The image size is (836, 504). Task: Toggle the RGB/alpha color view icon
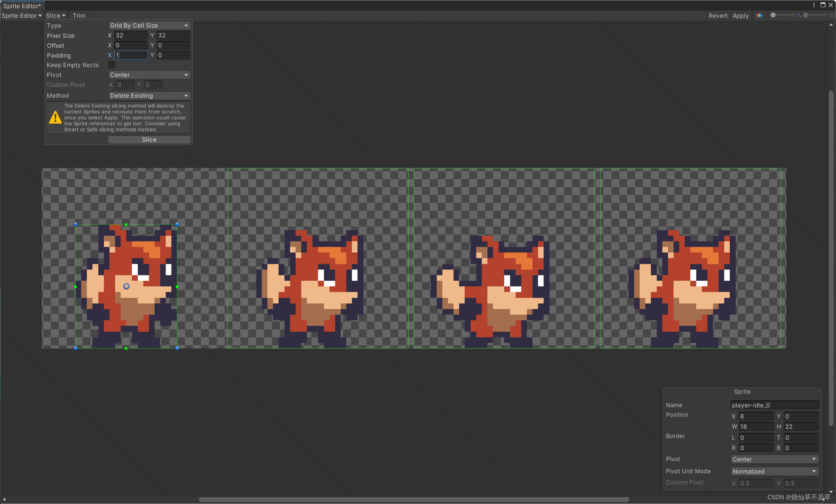click(x=759, y=15)
